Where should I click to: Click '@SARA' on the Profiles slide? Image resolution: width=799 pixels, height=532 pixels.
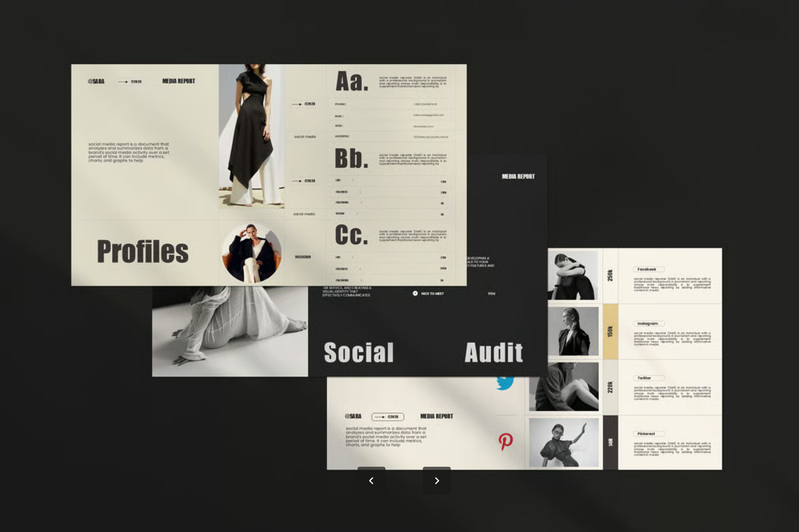point(96,82)
